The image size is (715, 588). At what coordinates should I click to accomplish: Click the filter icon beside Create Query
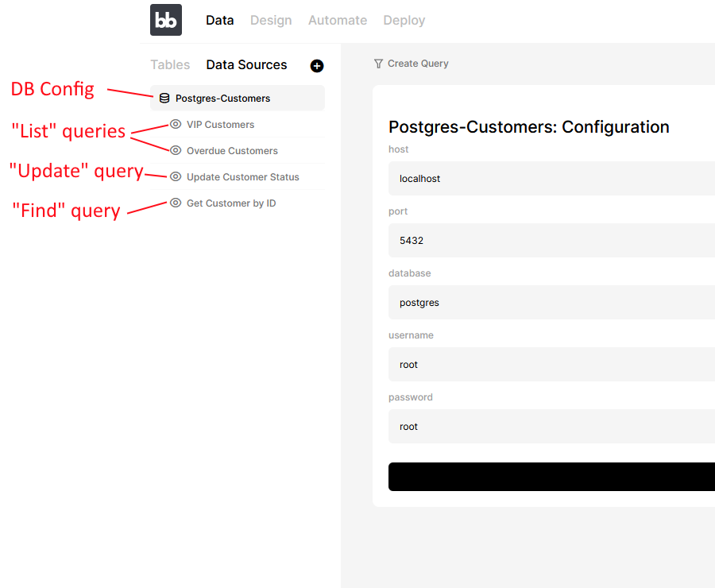pyautogui.click(x=378, y=63)
